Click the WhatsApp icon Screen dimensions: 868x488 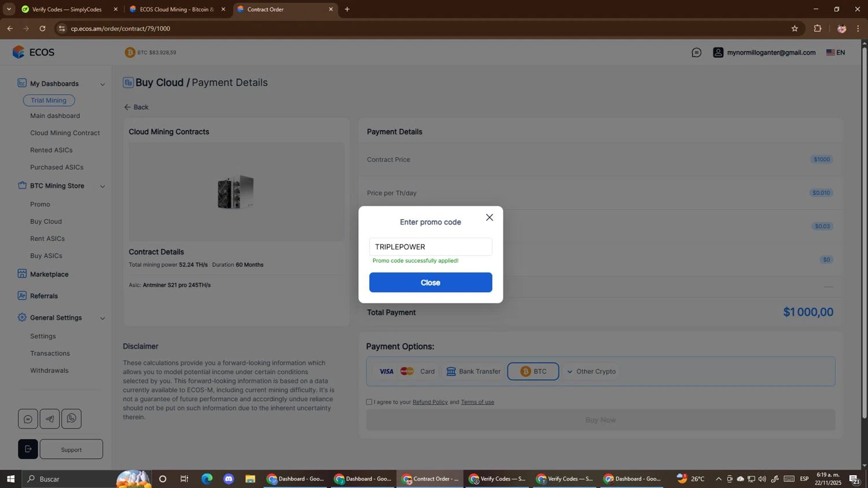[x=71, y=419]
